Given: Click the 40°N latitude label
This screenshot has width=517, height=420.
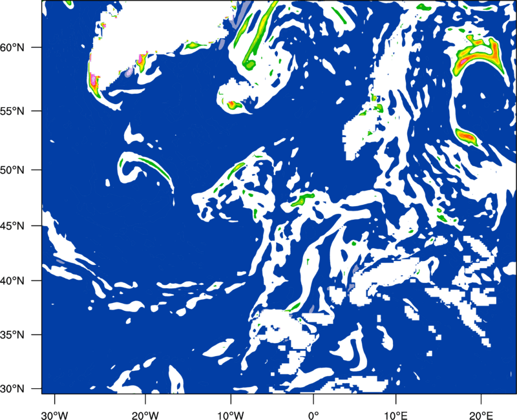Looking at the screenshot, I should 12,281.
